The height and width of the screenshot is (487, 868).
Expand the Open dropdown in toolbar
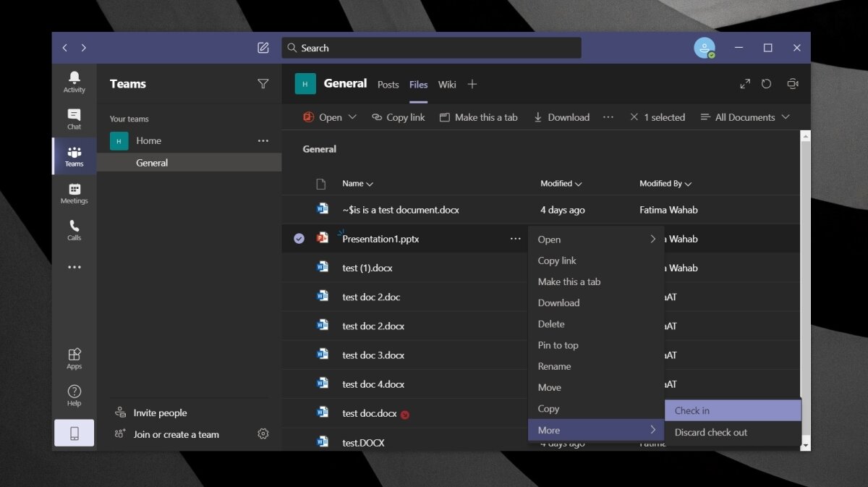click(x=353, y=117)
